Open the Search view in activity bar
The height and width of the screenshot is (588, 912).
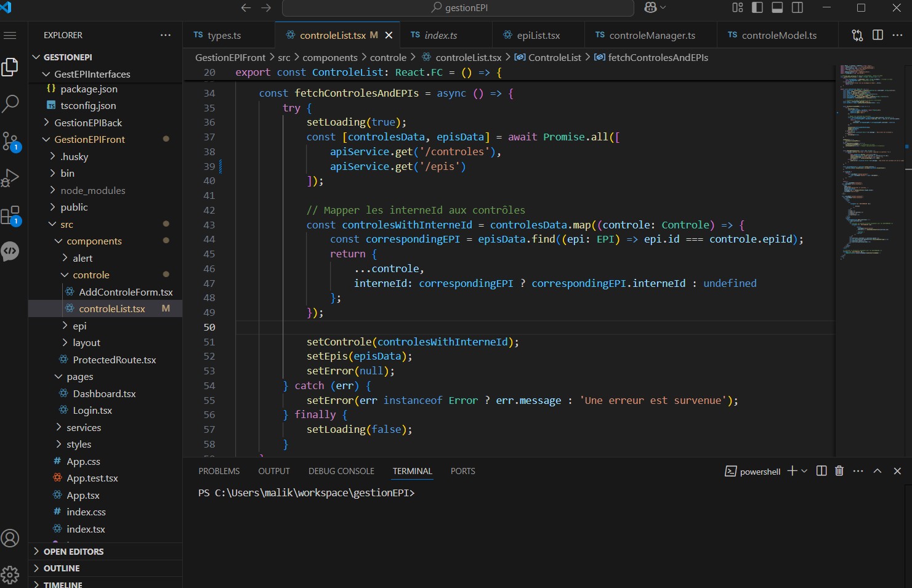[x=10, y=103]
